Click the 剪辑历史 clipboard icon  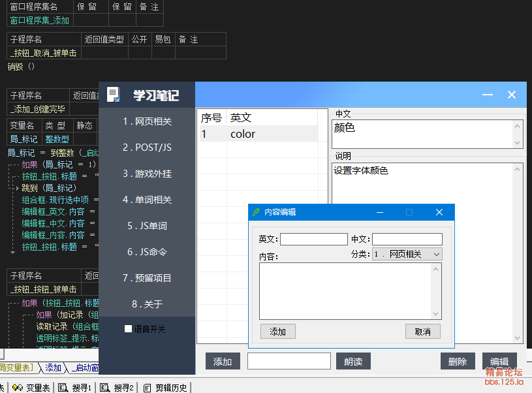pyautogui.click(x=148, y=388)
